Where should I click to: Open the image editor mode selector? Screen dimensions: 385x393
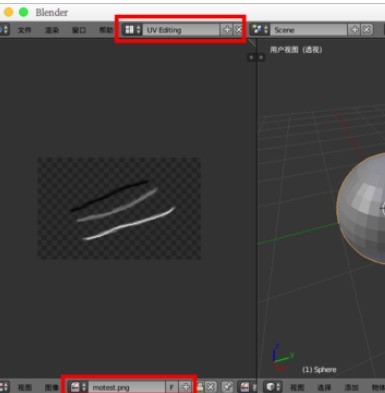(248, 387)
